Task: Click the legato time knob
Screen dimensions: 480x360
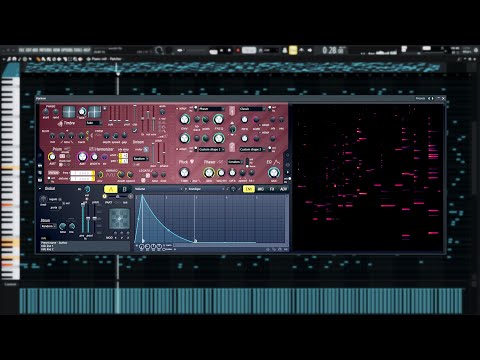Action: (x=155, y=175)
